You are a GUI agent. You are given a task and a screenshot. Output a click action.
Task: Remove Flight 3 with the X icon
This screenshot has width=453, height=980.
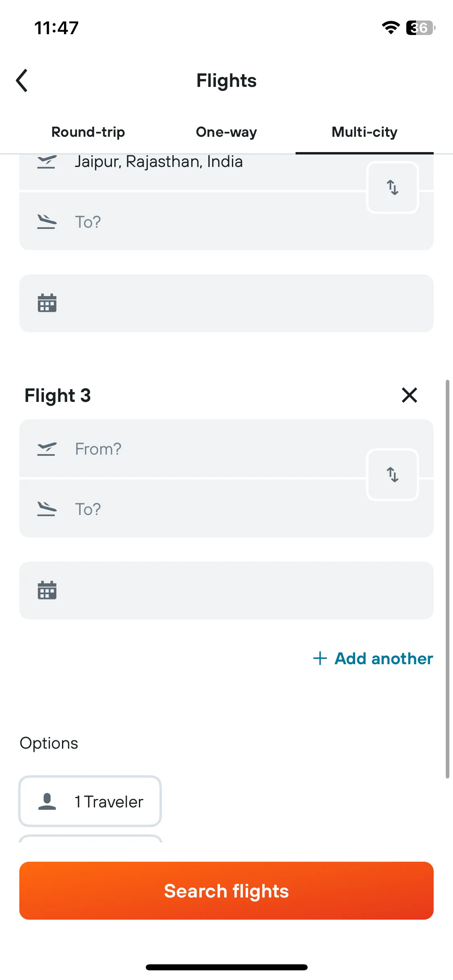click(x=410, y=395)
